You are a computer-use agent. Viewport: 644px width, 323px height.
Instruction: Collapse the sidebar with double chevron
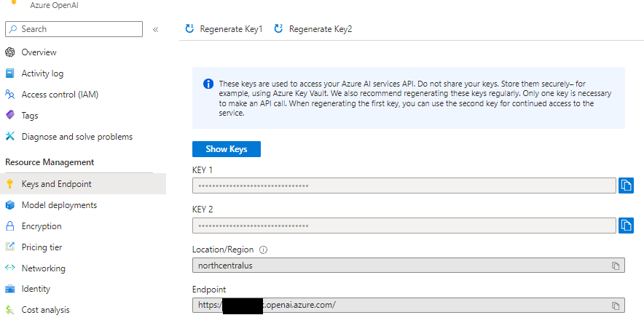pyautogui.click(x=155, y=29)
